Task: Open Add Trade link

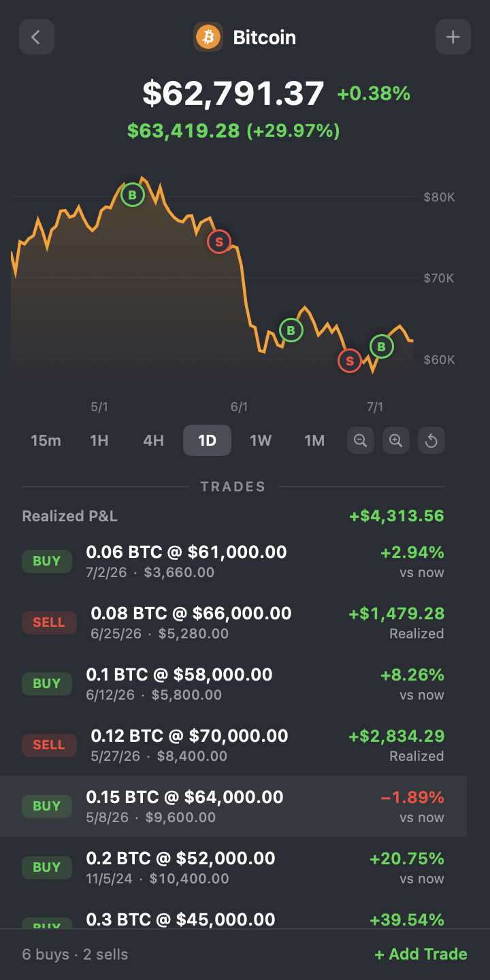Action: (421, 954)
